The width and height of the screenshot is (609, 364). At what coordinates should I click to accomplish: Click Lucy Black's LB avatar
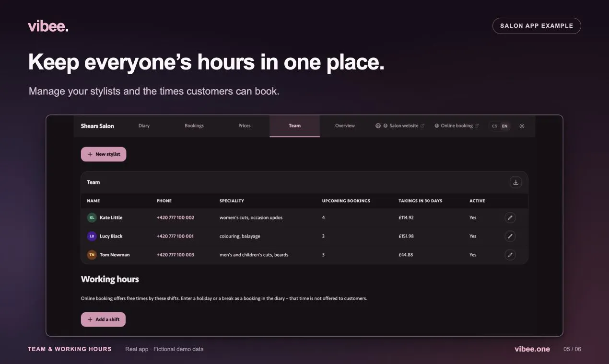92,236
